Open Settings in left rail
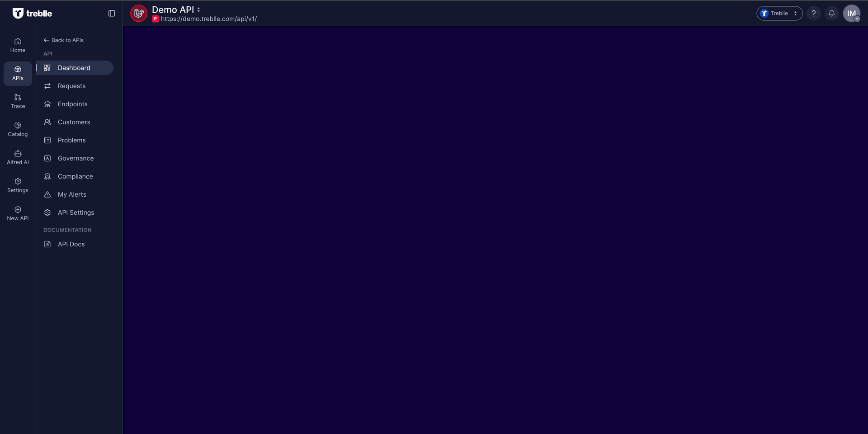Image resolution: width=868 pixels, height=434 pixels. pos(18,185)
